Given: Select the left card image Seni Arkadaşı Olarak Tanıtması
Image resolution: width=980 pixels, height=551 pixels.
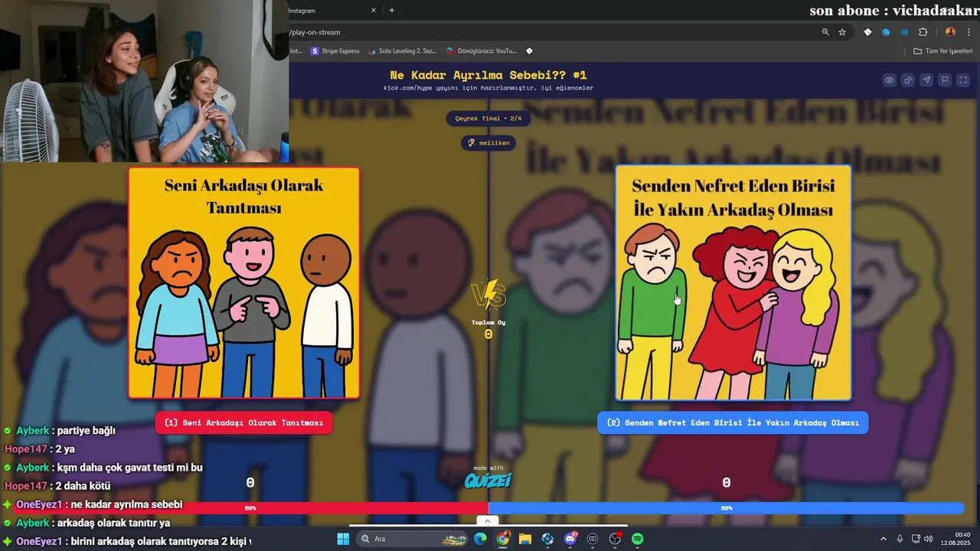Looking at the screenshot, I should 244,283.
